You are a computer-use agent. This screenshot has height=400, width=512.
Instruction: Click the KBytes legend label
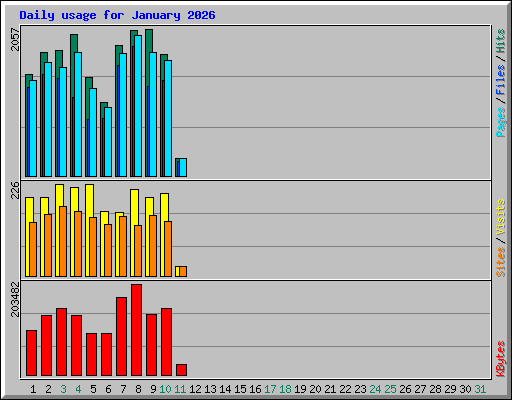501,359
